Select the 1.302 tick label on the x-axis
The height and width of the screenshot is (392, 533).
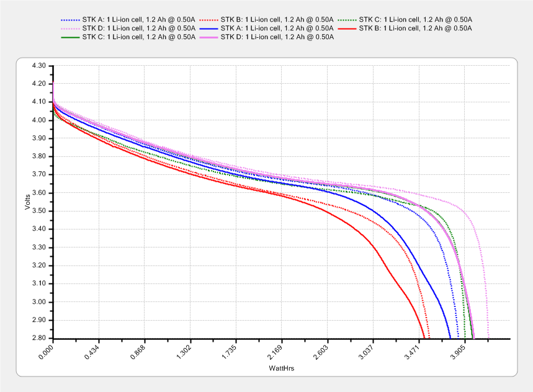[x=181, y=352]
